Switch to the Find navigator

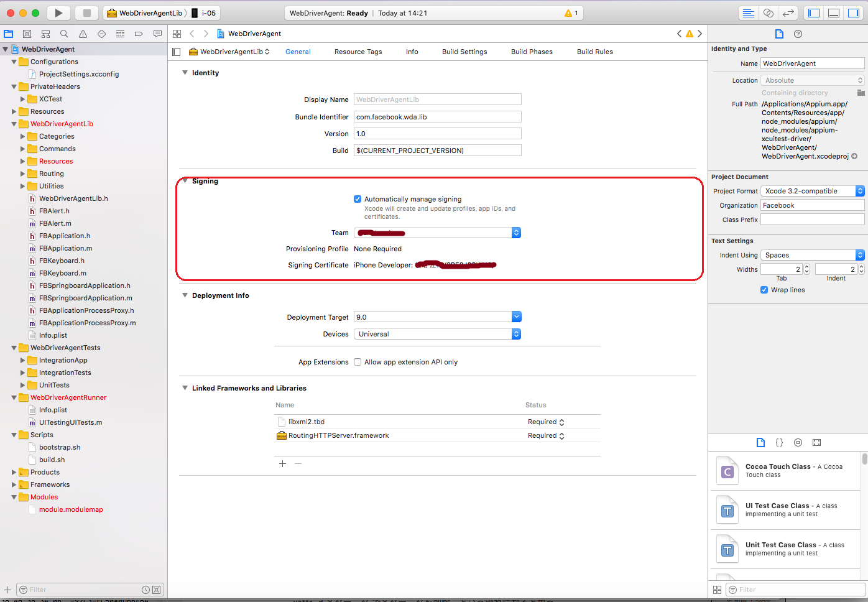point(63,33)
